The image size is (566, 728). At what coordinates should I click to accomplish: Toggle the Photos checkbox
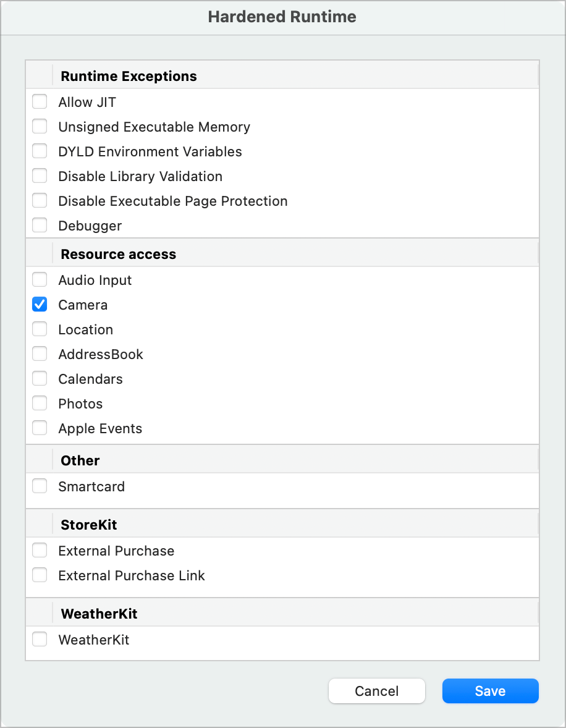pos(40,404)
